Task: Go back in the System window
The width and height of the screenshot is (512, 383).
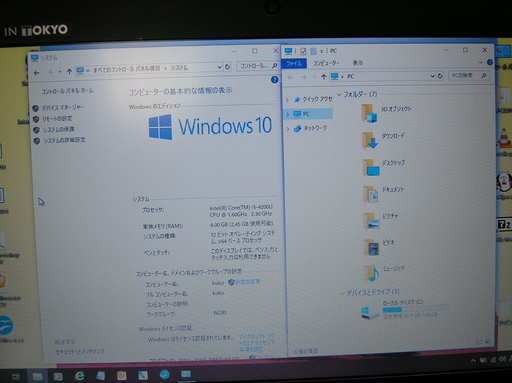Action: pyautogui.click(x=37, y=72)
